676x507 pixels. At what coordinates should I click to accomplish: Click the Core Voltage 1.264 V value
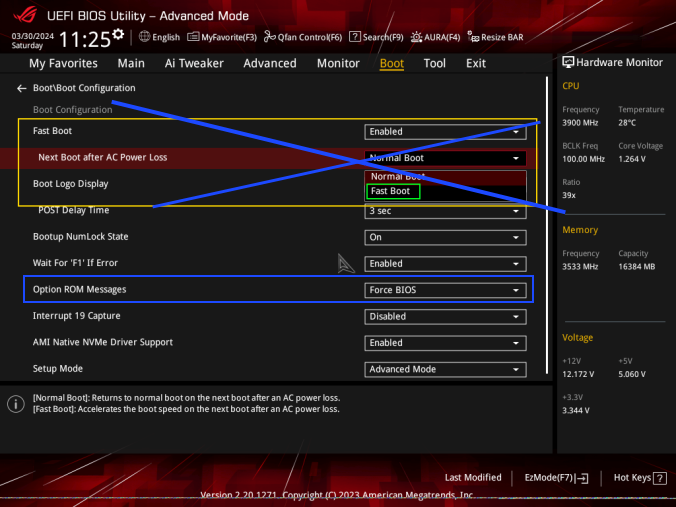[x=632, y=159]
